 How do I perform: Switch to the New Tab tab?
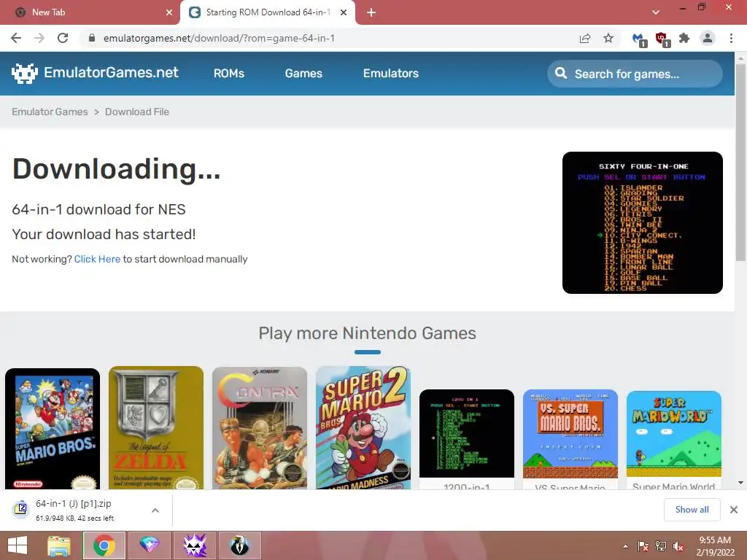(89, 12)
